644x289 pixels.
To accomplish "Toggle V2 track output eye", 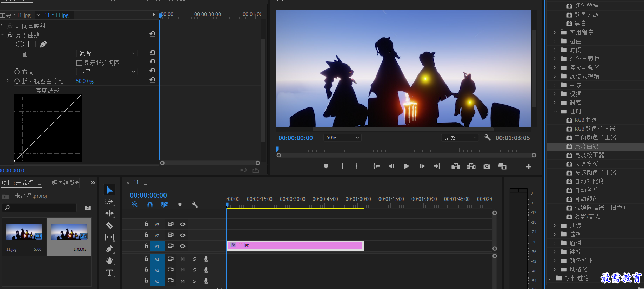I will pyautogui.click(x=182, y=235).
